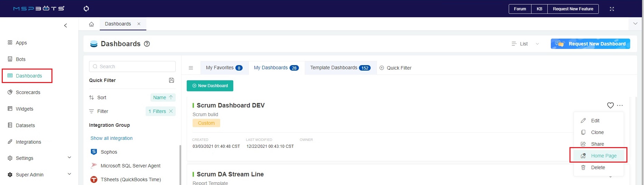Close the Dashboards tab

click(139, 24)
